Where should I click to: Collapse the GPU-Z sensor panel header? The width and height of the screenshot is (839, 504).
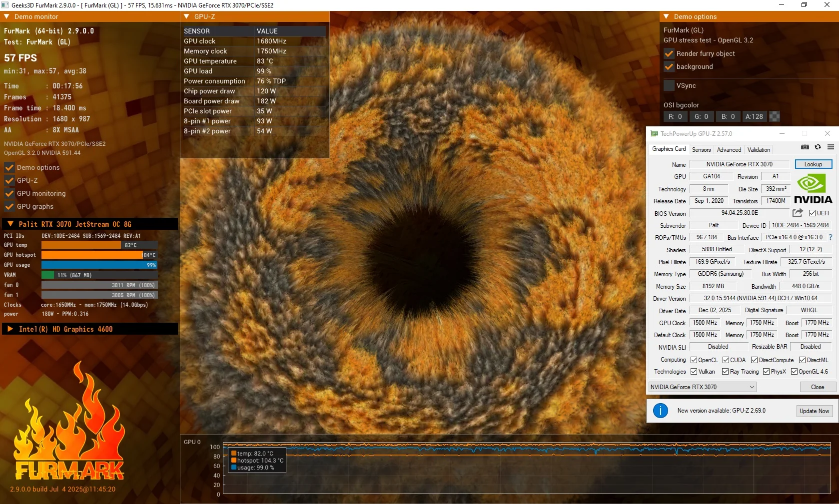187,16
